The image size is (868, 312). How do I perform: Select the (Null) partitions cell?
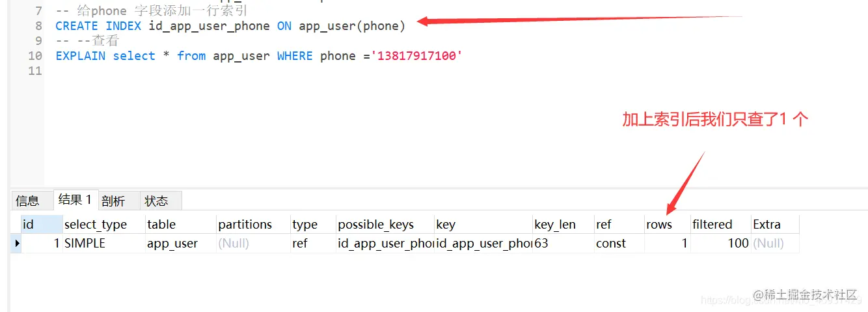tap(253, 244)
